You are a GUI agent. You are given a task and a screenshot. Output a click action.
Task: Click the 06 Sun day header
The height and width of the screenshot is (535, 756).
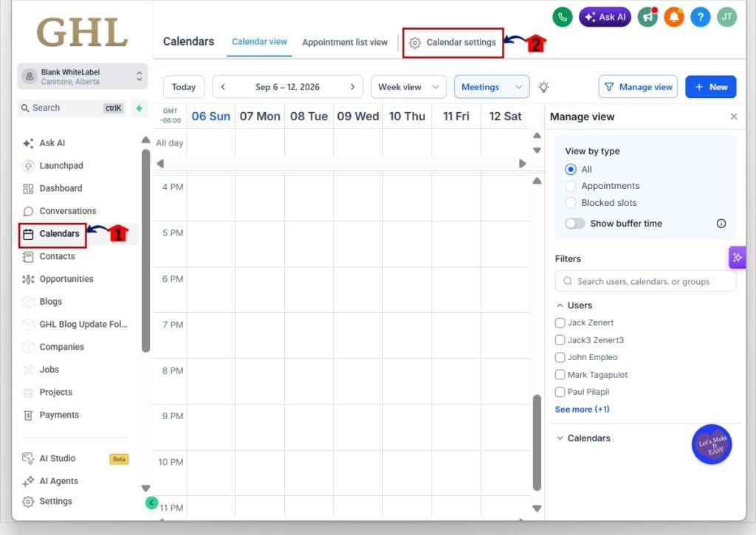pos(210,117)
